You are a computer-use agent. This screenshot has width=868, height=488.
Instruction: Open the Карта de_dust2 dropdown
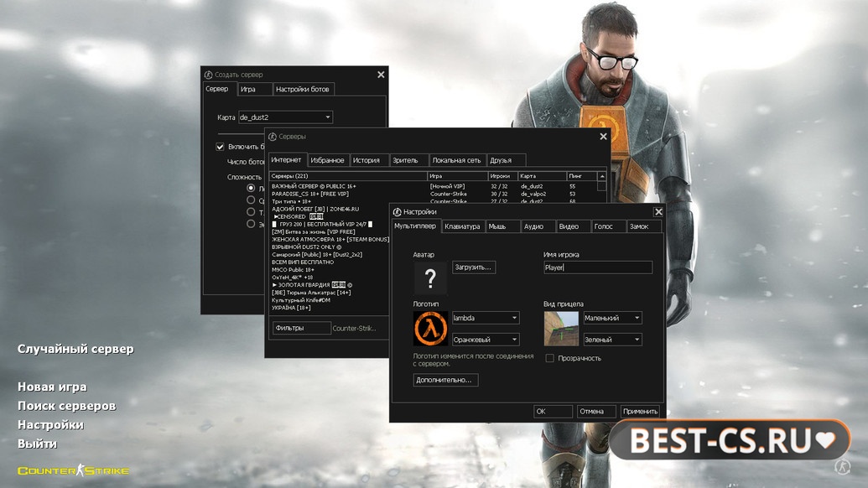[285, 117]
